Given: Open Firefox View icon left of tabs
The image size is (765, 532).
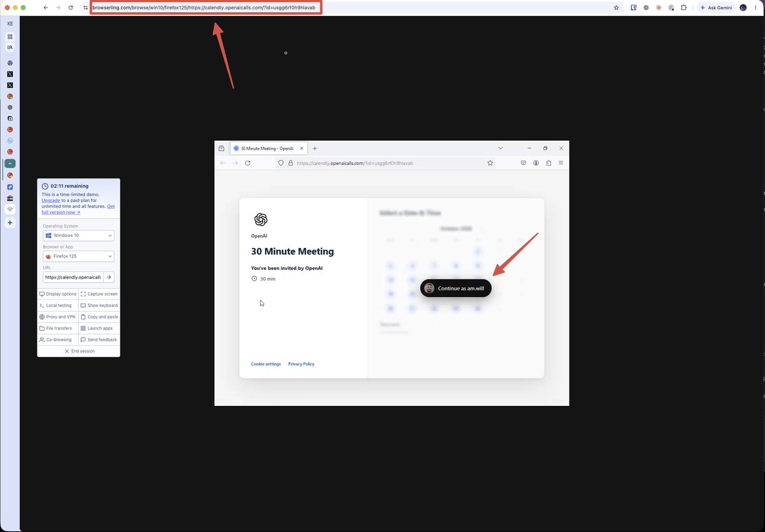Looking at the screenshot, I should [221, 148].
